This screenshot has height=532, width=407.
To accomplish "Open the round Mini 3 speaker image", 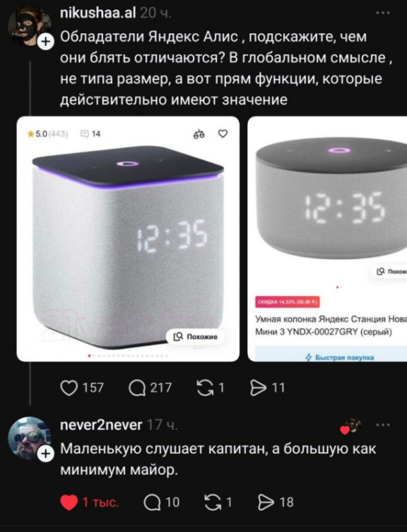I will tap(327, 239).
